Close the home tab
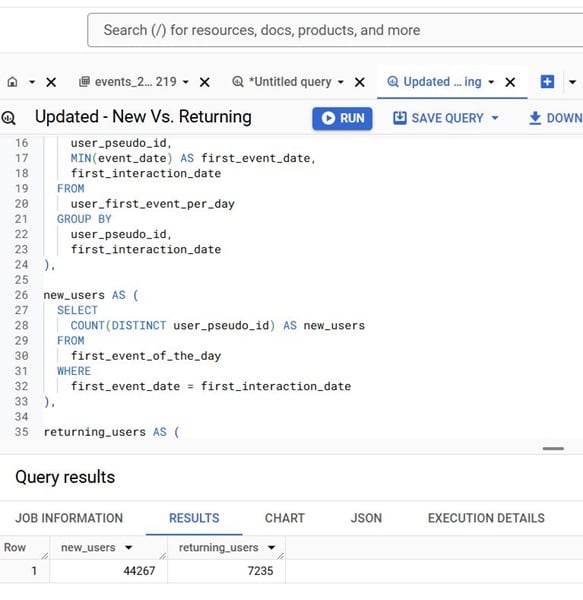This screenshot has width=583, height=600. pyautogui.click(x=51, y=82)
